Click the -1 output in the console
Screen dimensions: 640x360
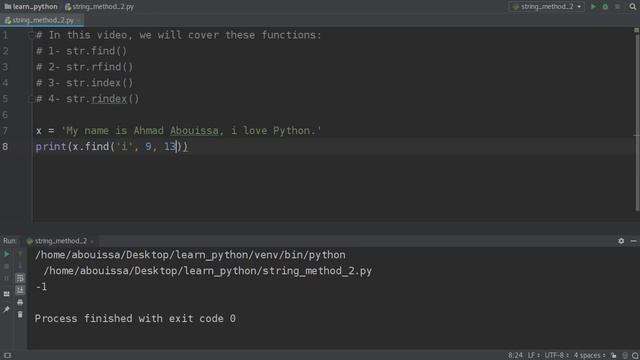coord(41,287)
